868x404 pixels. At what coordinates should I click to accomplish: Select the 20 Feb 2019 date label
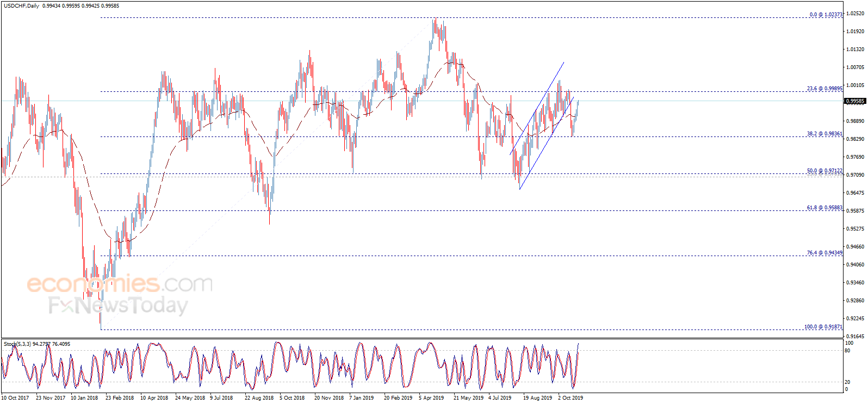click(x=398, y=398)
